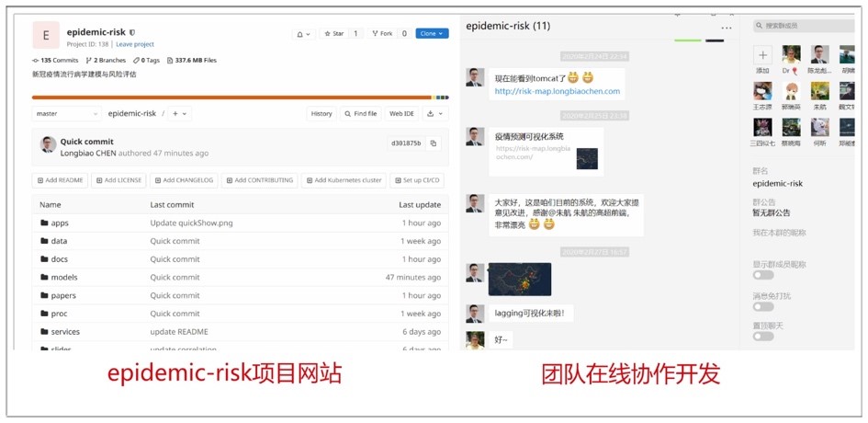This screenshot has width=868, height=423.
Task: Toggle the pin chat to top (置顶聊天) switch
Action: coord(762,337)
